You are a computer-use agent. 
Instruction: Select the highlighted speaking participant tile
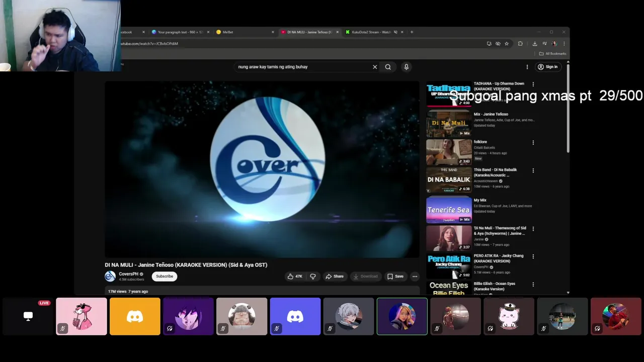click(402, 316)
